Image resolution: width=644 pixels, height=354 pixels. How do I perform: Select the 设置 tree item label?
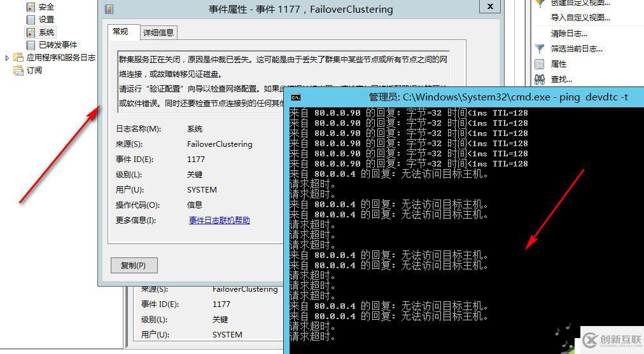(x=46, y=20)
